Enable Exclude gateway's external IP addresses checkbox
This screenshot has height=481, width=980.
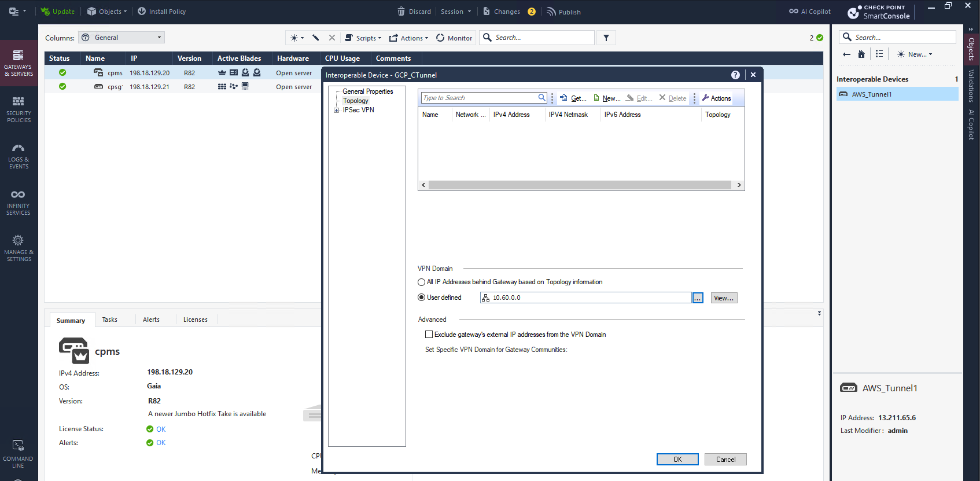(429, 335)
